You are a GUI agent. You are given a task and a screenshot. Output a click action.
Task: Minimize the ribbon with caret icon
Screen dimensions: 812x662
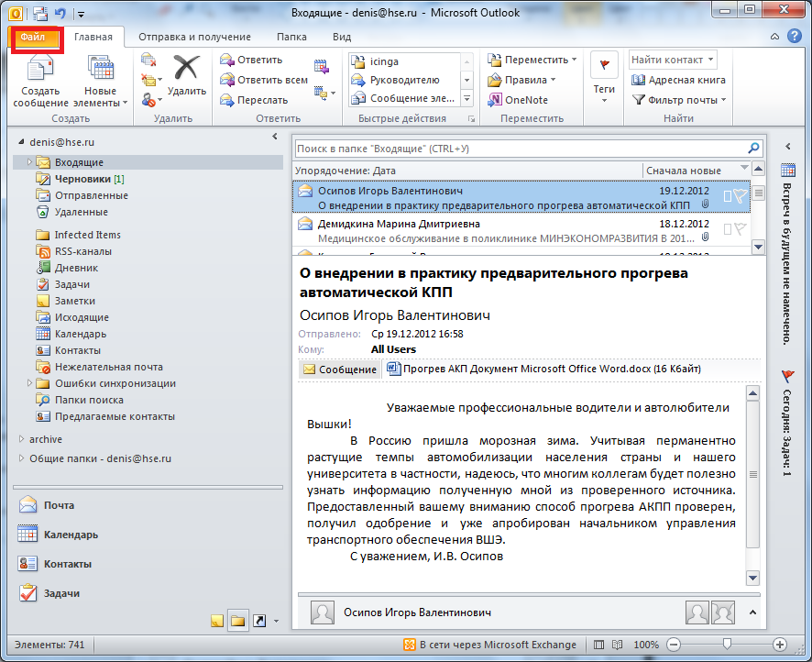pyautogui.click(x=774, y=37)
